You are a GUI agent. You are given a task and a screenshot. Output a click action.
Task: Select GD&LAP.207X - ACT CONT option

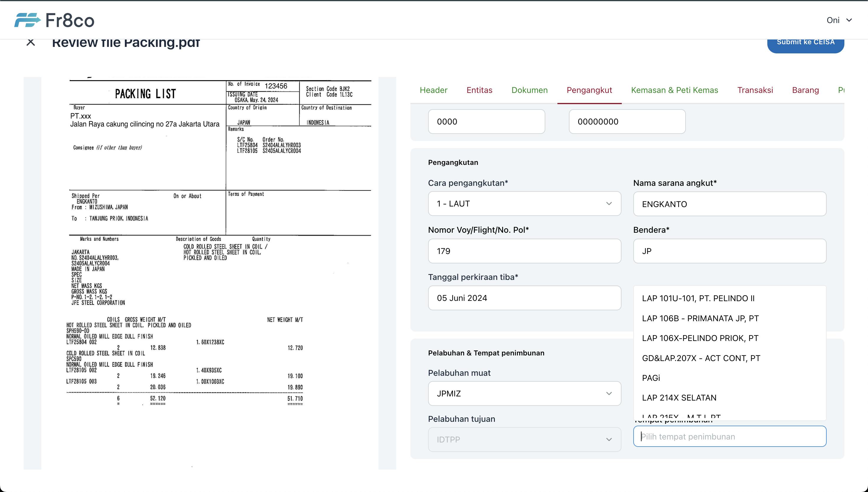pyautogui.click(x=701, y=358)
